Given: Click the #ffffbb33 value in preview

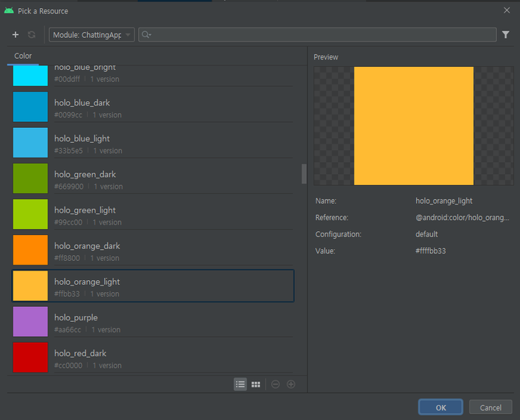Looking at the screenshot, I should coord(430,251).
